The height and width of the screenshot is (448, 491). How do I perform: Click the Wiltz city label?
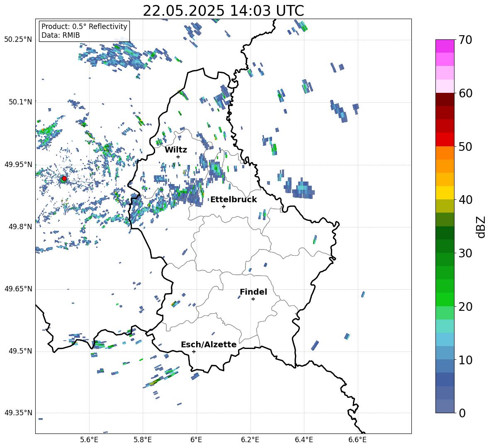point(176,150)
